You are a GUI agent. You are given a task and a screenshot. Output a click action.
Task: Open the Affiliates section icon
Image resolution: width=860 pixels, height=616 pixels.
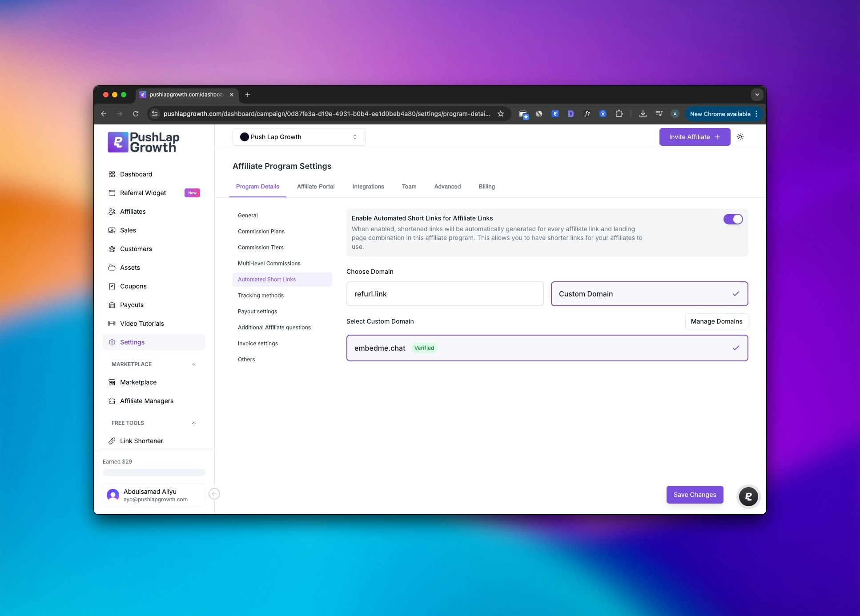point(112,212)
